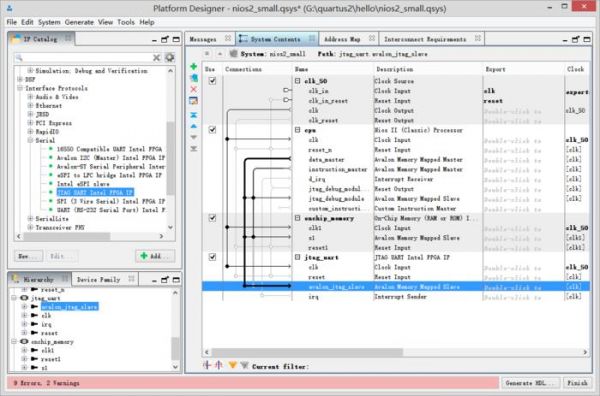
Task: Close the Address Map tab X icon
Action: click(x=372, y=38)
